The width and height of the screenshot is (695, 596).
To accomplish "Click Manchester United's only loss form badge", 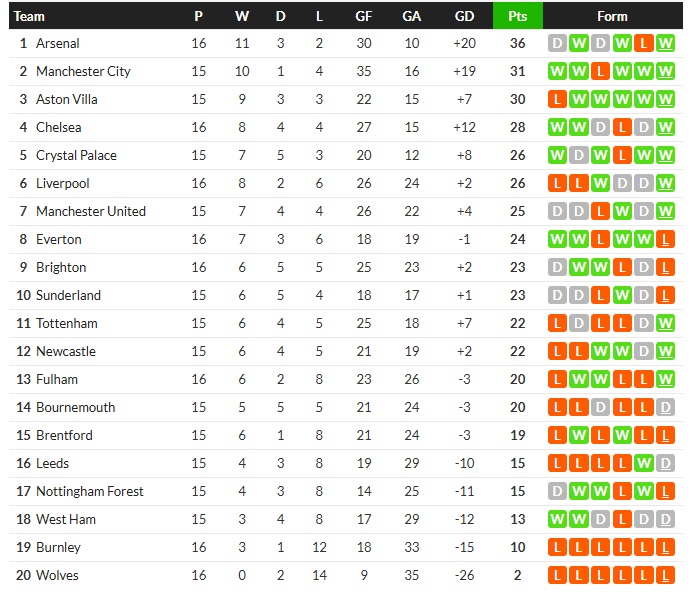I will (x=601, y=212).
